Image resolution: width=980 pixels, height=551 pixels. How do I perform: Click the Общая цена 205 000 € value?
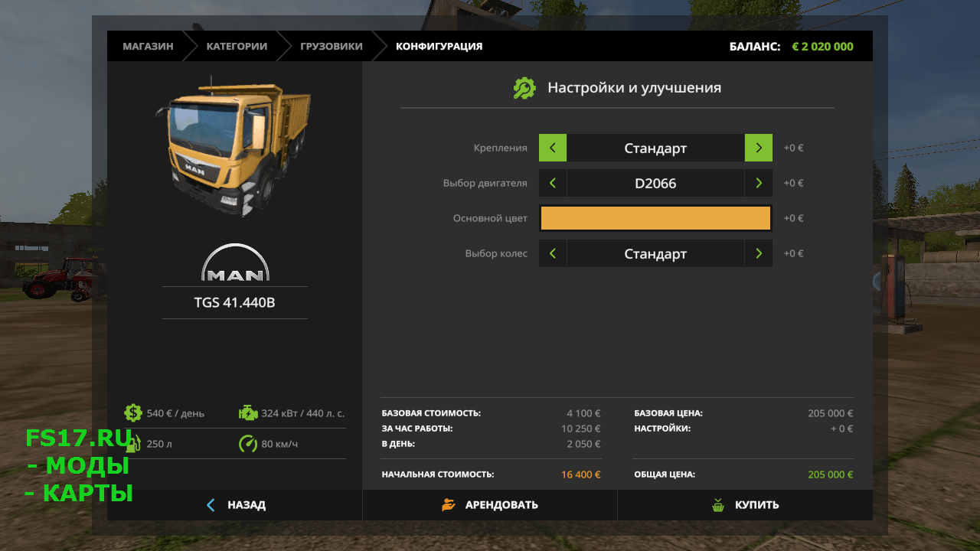pos(830,474)
